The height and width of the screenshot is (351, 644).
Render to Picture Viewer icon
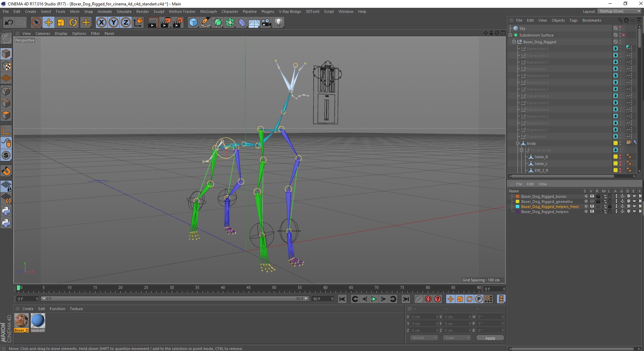pos(165,23)
